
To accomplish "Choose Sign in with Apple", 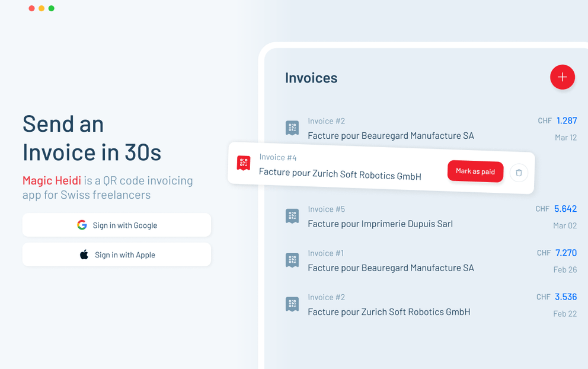I will (x=117, y=255).
